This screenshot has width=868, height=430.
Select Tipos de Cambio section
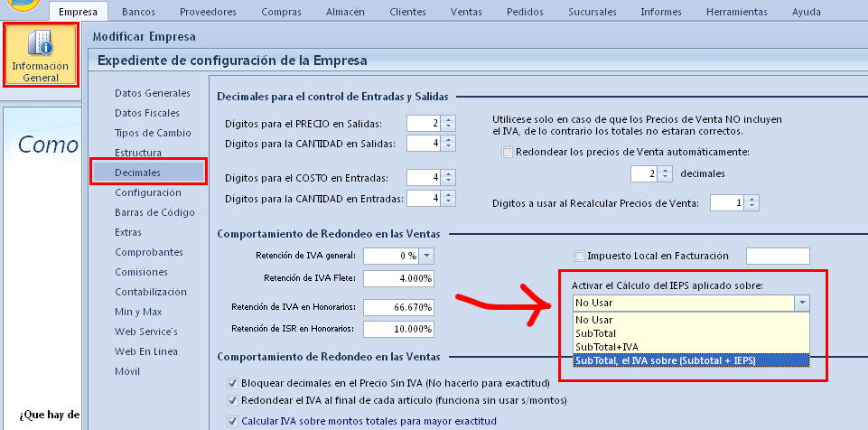coord(153,133)
